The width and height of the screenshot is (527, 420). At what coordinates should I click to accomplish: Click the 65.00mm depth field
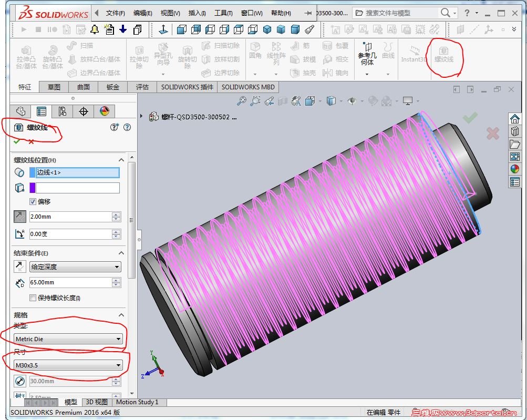click(70, 282)
